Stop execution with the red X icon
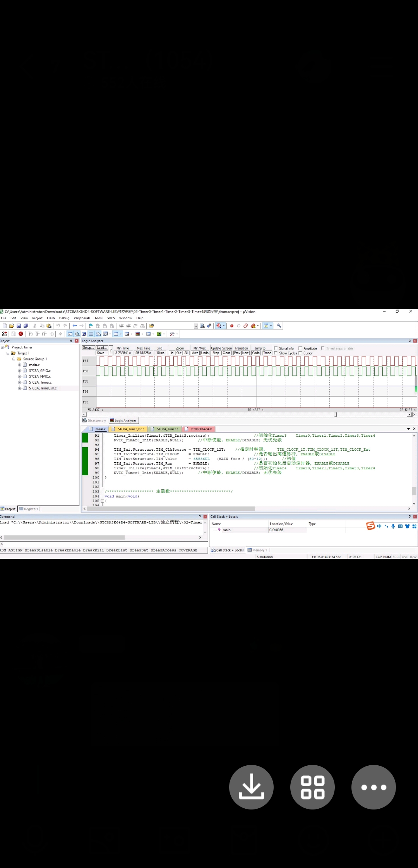418x868 pixels. (21, 334)
